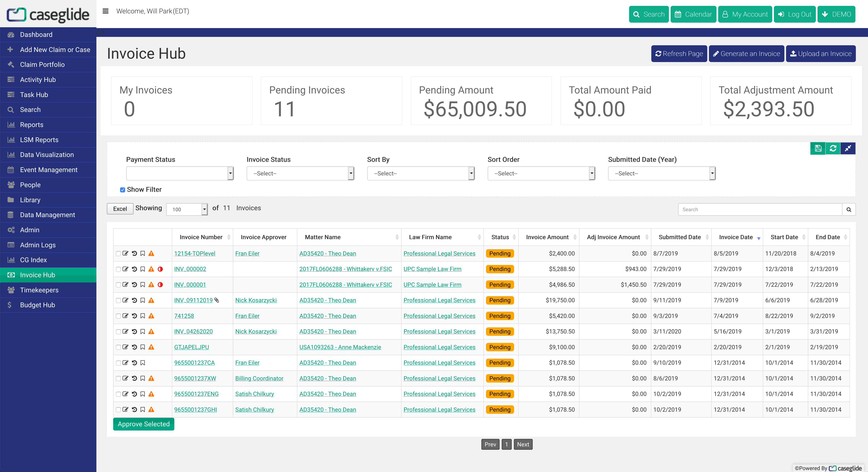Screen dimensions: 868x472
Task: Click the Approve Selected button
Action: 144,424
